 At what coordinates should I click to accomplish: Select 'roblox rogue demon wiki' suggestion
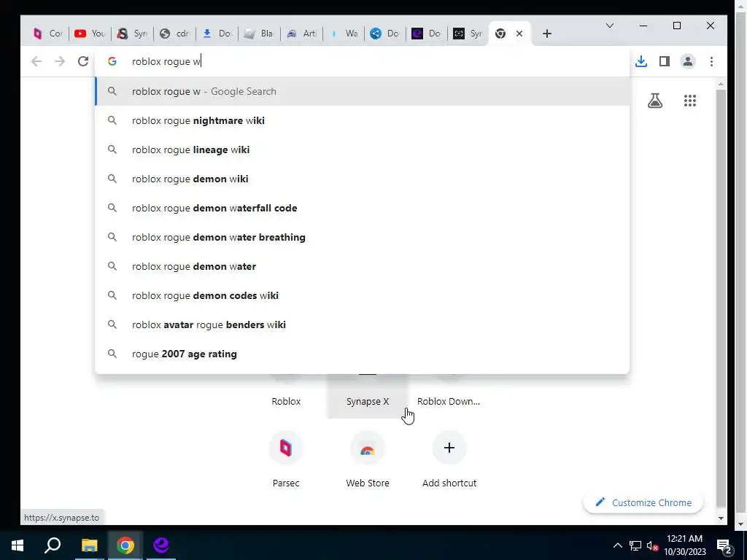click(x=362, y=179)
